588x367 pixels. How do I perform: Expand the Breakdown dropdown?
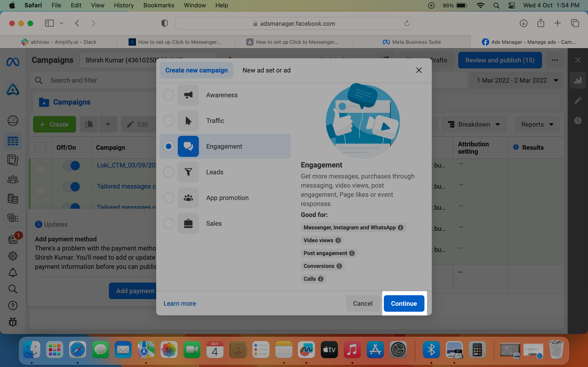tap(474, 124)
